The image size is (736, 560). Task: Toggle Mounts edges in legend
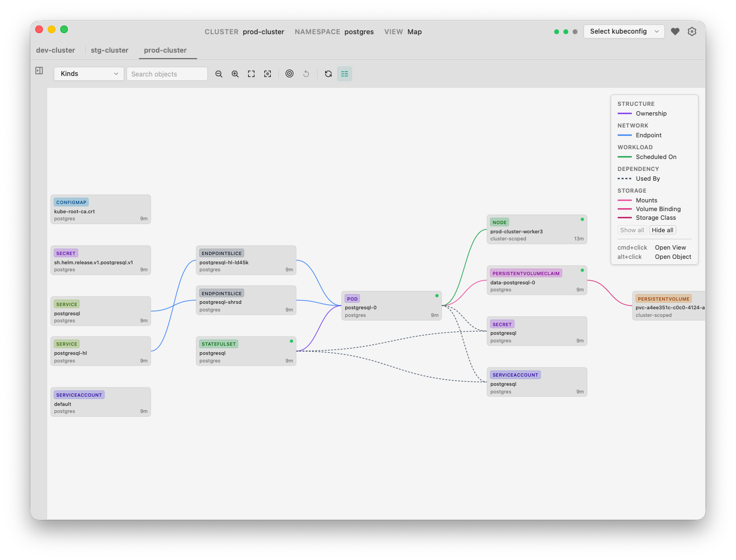point(638,200)
